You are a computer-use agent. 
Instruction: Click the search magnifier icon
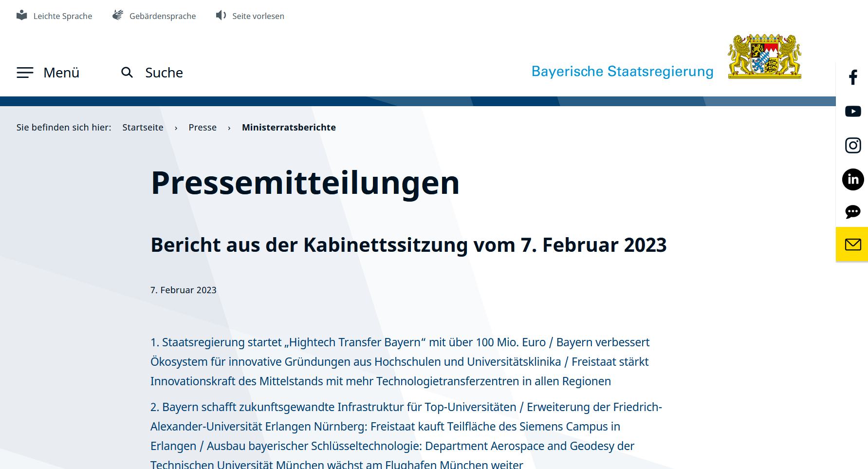pyautogui.click(x=127, y=72)
